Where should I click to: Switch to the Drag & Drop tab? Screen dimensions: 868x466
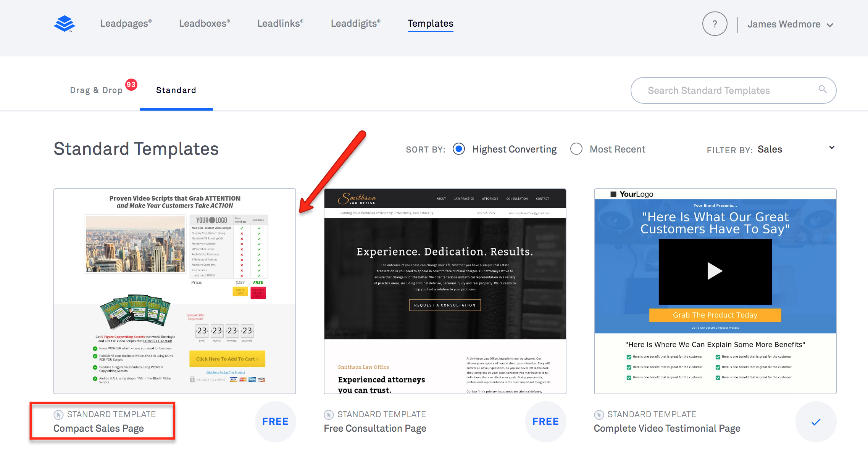click(x=96, y=90)
